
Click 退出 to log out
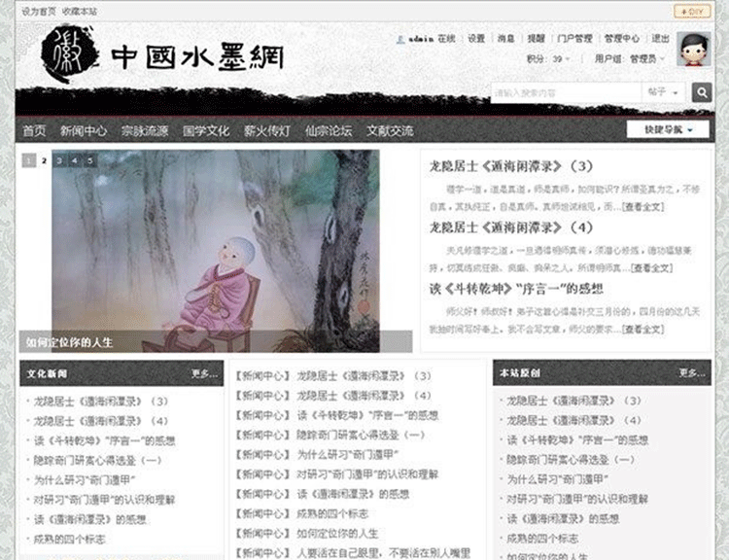pyautogui.click(x=660, y=39)
